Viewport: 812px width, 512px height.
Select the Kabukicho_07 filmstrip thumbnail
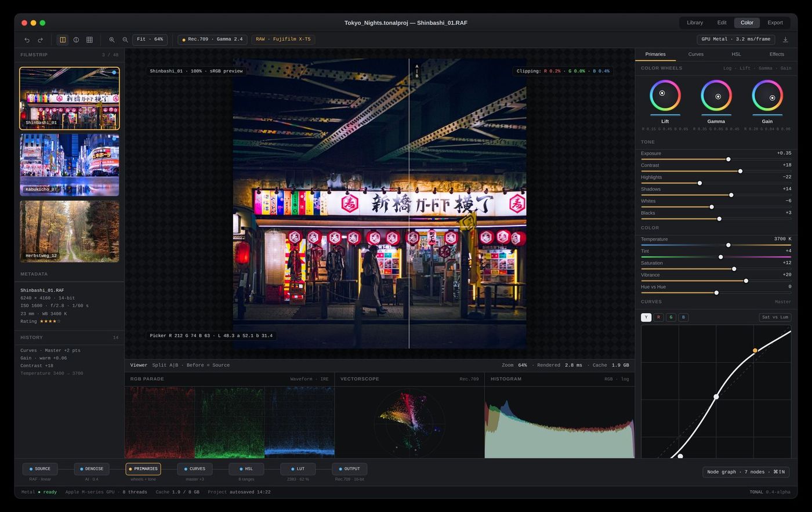(x=70, y=165)
